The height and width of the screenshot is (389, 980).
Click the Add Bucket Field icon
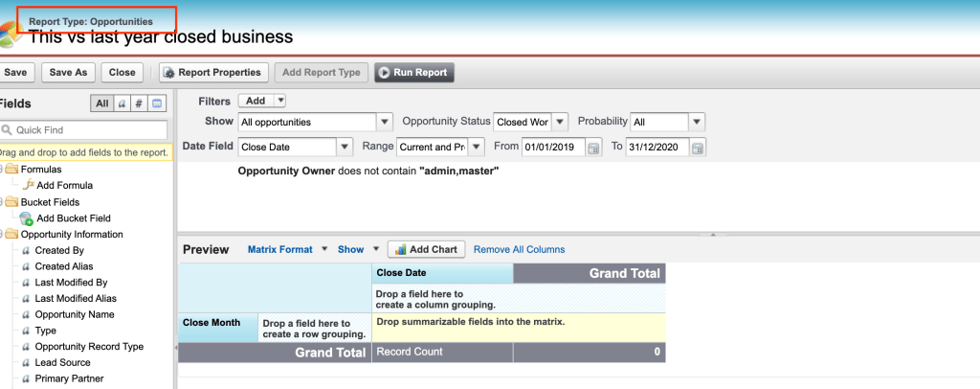click(x=28, y=218)
